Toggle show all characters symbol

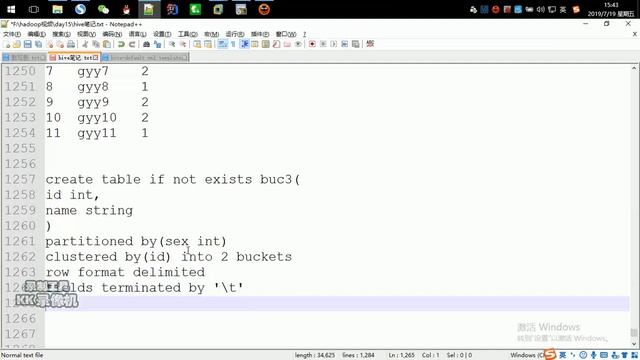click(x=233, y=44)
